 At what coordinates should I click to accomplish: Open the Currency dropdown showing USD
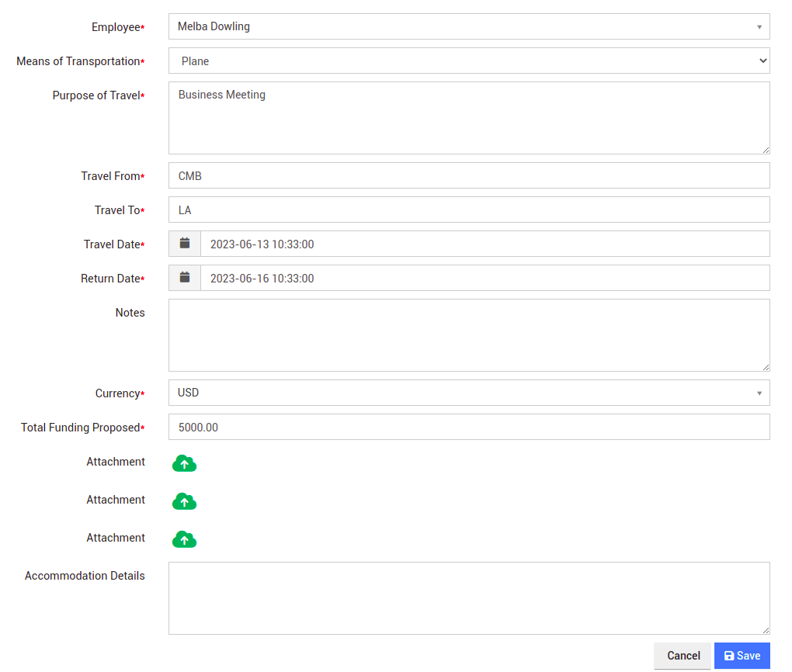click(469, 393)
